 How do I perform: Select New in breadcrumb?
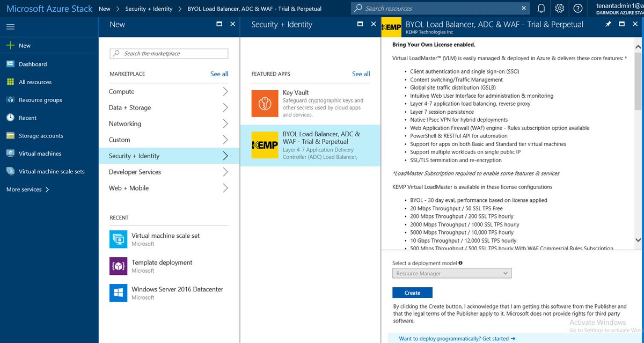pyautogui.click(x=105, y=9)
